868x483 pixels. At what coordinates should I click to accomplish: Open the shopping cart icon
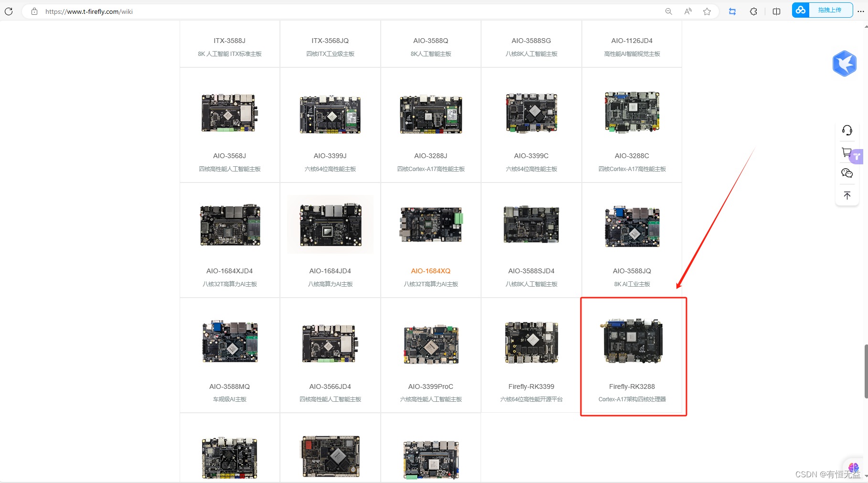[846, 152]
